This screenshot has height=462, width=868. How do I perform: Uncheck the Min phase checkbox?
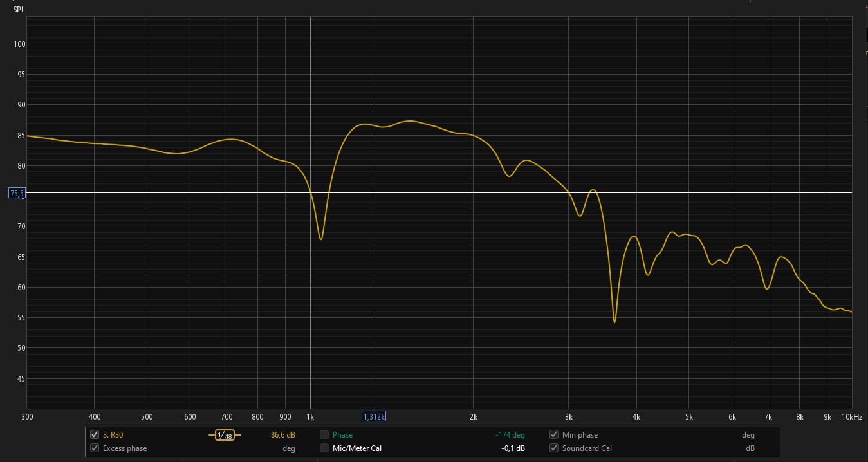tap(554, 435)
